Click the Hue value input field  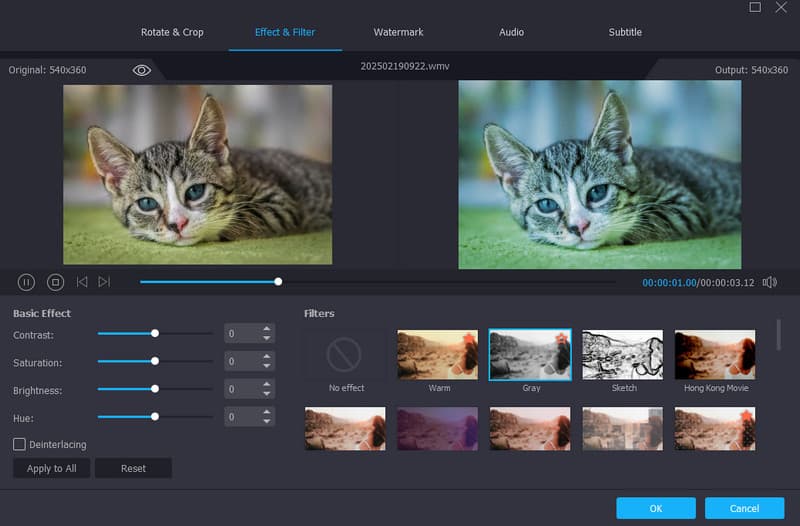point(243,416)
